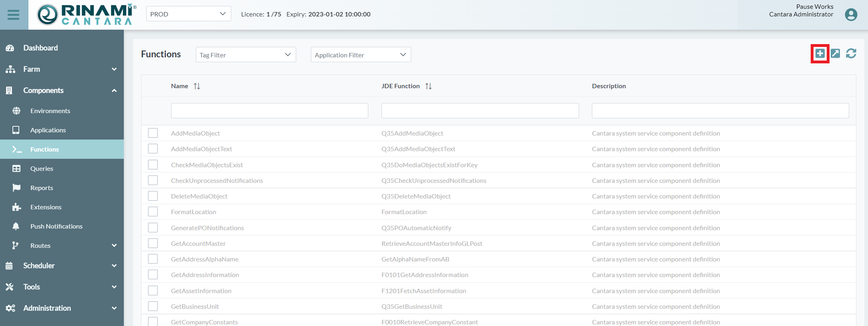
Task: Tick the GetAccountMaster checkbox
Action: coord(153,243)
